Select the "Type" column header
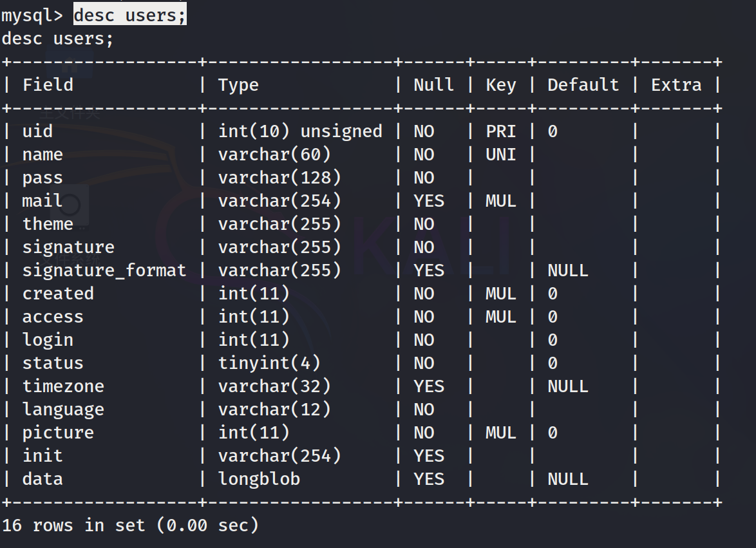This screenshot has width=756, height=548. click(238, 85)
